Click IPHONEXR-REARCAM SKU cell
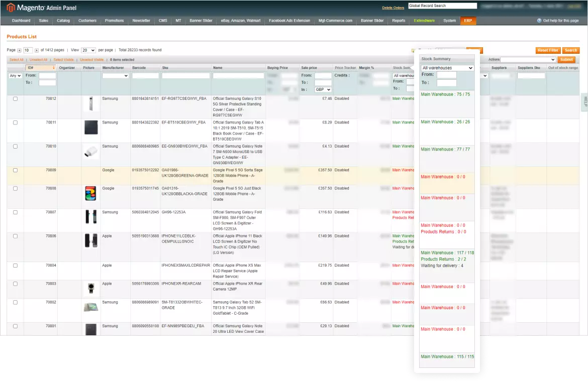 pos(181,284)
